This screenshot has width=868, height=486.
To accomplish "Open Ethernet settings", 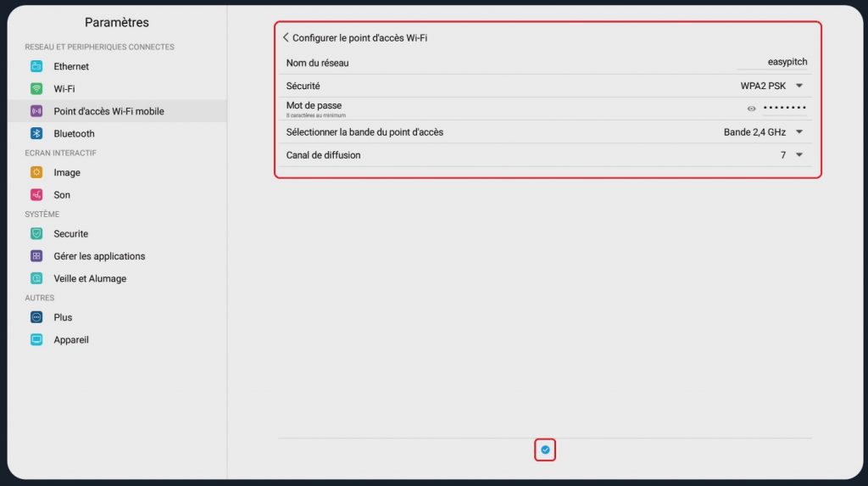I will click(x=117, y=66).
